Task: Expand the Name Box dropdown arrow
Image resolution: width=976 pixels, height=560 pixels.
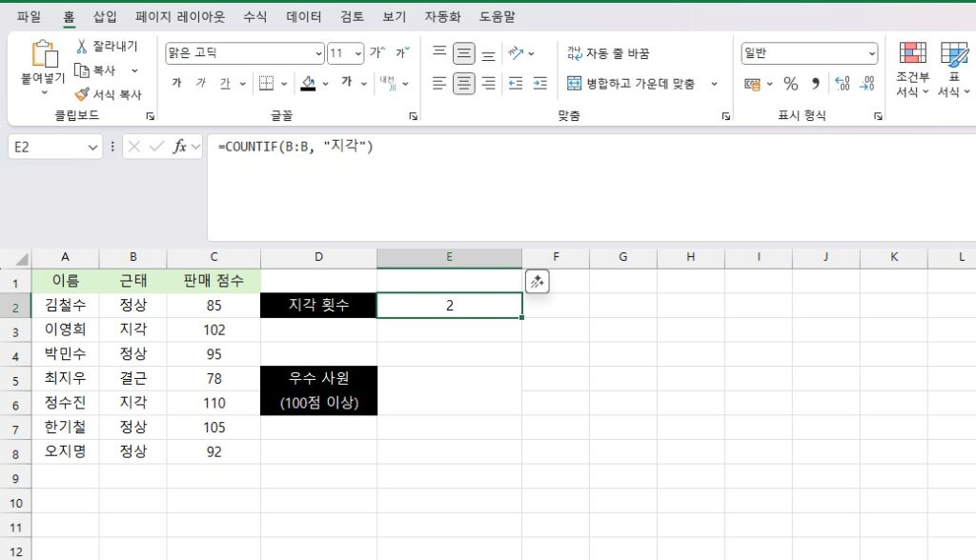Action: click(92, 147)
